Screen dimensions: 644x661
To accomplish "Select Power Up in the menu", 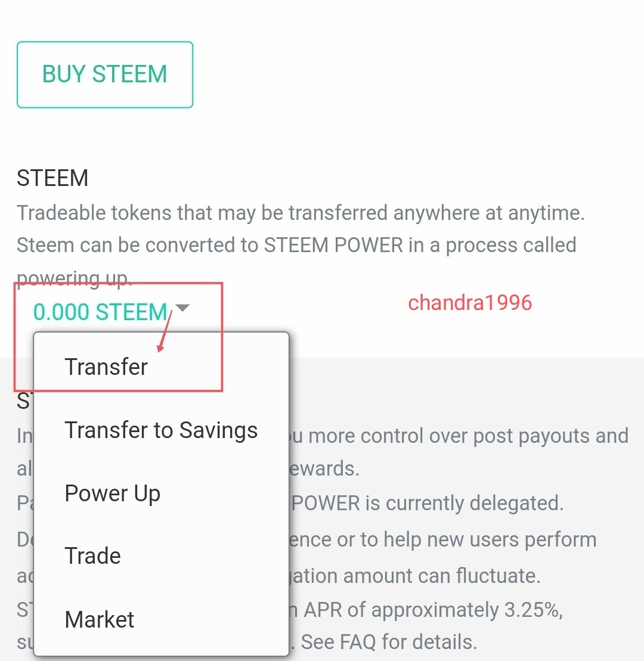I will coord(112,494).
